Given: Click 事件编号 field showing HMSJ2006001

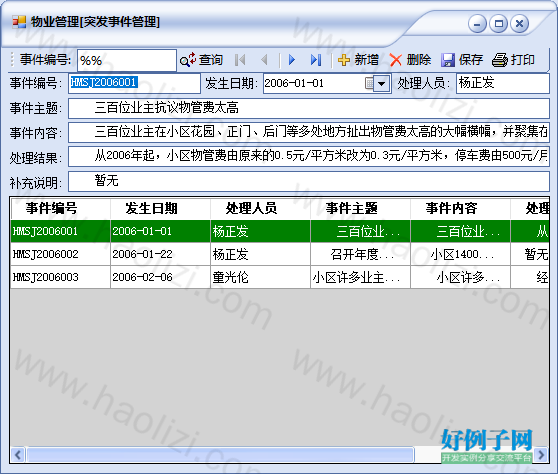Looking at the screenshot, I should coord(134,83).
